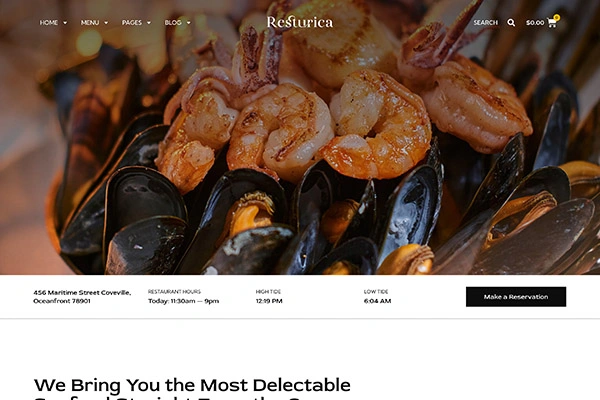Image resolution: width=600 pixels, height=400 pixels.
Task: Click the Resturica logo
Action: [x=300, y=22]
